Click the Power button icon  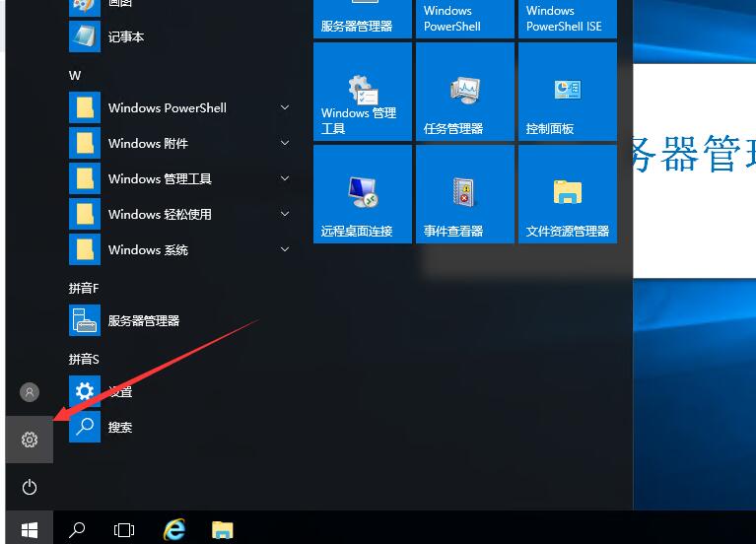pos(30,487)
